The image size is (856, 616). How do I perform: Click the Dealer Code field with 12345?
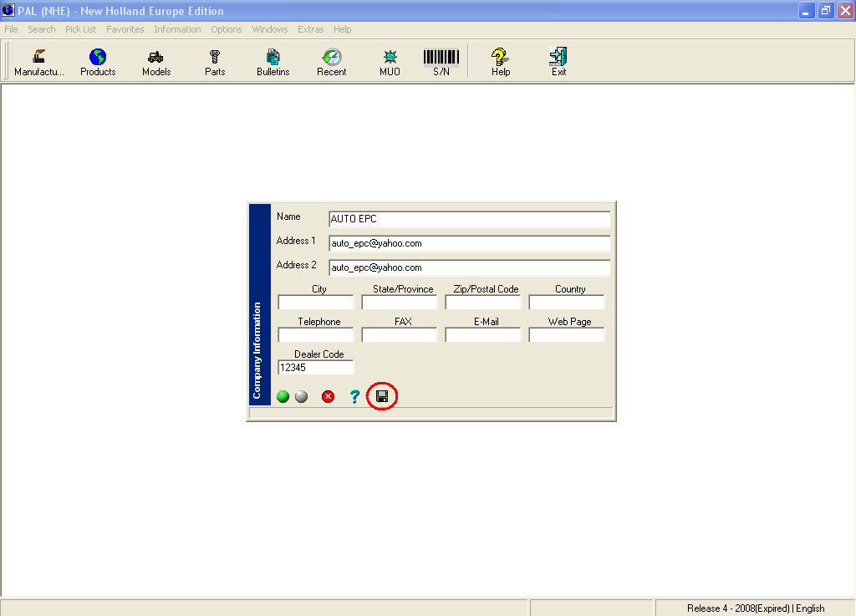tap(316, 368)
